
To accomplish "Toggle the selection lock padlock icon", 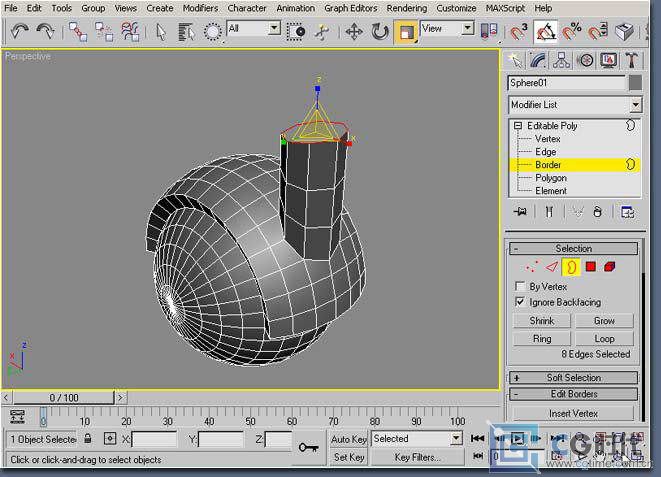I will click(x=88, y=439).
